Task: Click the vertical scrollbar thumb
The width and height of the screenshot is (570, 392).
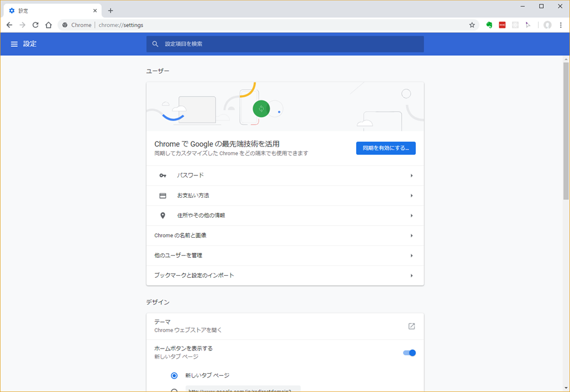Action: click(x=566, y=131)
